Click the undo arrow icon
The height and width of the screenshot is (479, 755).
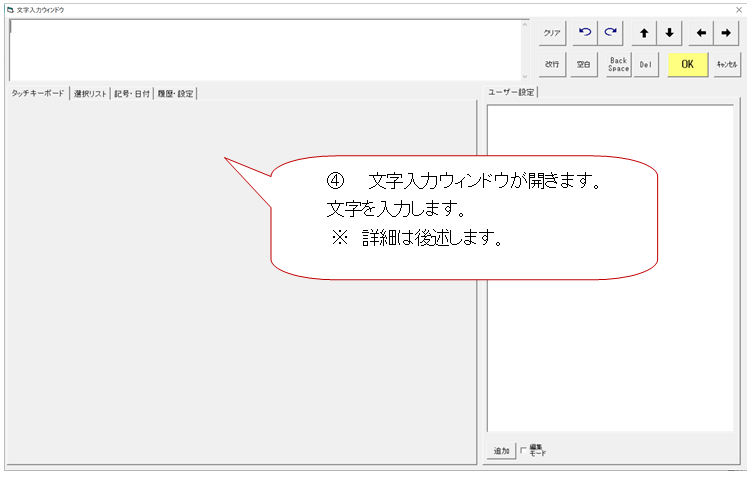pos(585,33)
